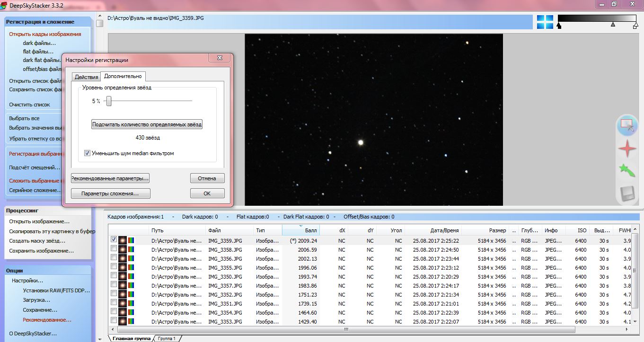Close the registration settings dialog with X
Screen dimensions: 644x342
click(x=220, y=59)
